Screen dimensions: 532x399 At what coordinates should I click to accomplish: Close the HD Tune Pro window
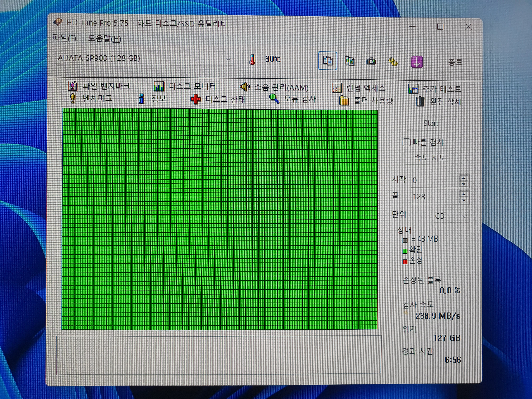coord(468,27)
